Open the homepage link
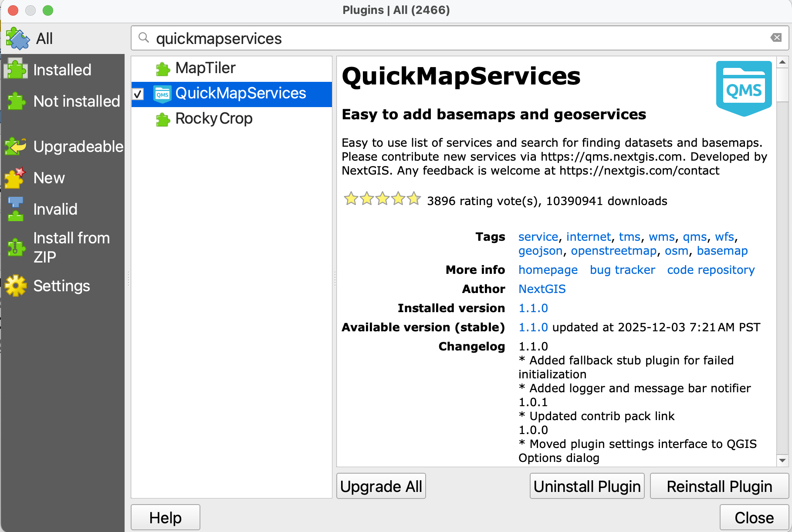The width and height of the screenshot is (792, 532). coord(548,270)
